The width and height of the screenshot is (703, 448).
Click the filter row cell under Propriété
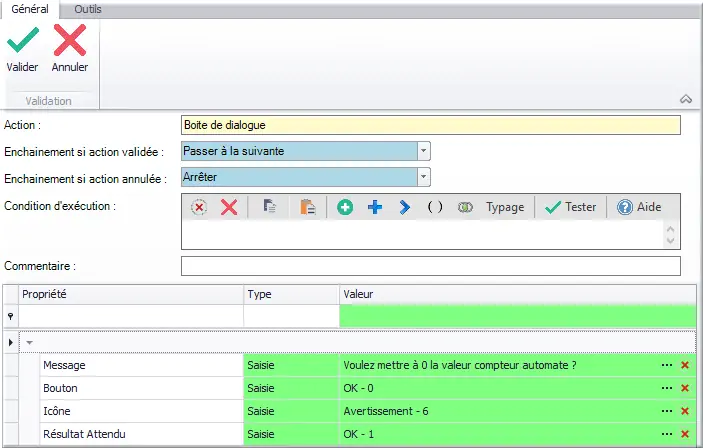tap(131, 316)
